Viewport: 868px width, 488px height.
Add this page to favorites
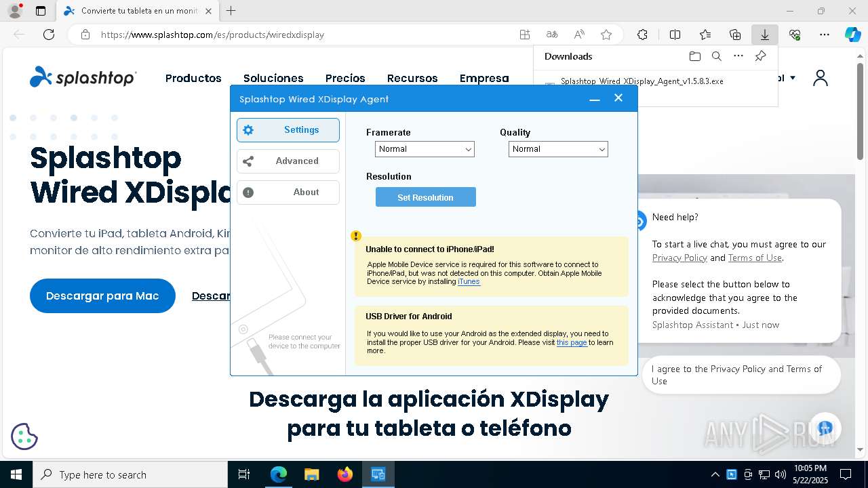tap(606, 35)
